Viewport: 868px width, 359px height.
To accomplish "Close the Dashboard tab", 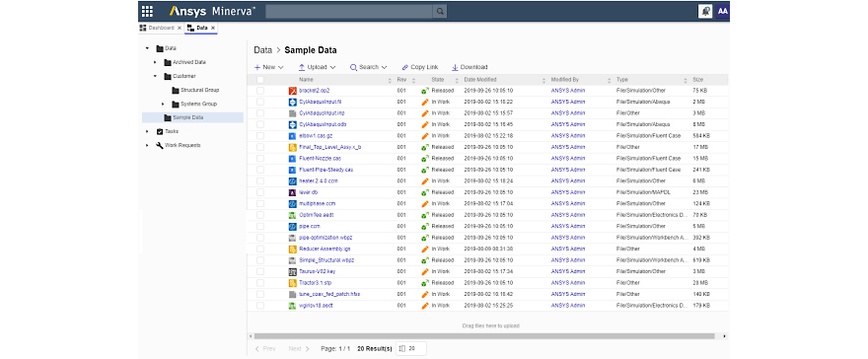I will coord(179,28).
